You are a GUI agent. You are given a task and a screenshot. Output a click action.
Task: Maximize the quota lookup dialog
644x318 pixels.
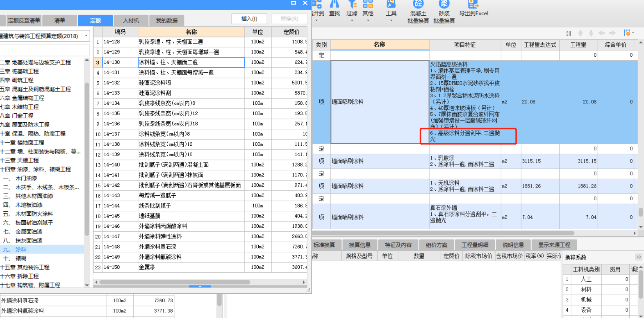293,3
